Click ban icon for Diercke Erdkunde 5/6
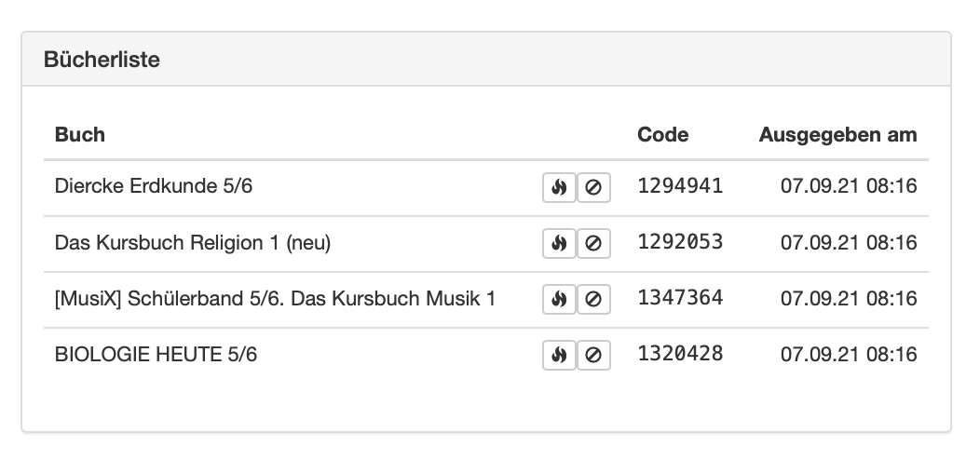This screenshot has width=980, height=460. [x=593, y=187]
